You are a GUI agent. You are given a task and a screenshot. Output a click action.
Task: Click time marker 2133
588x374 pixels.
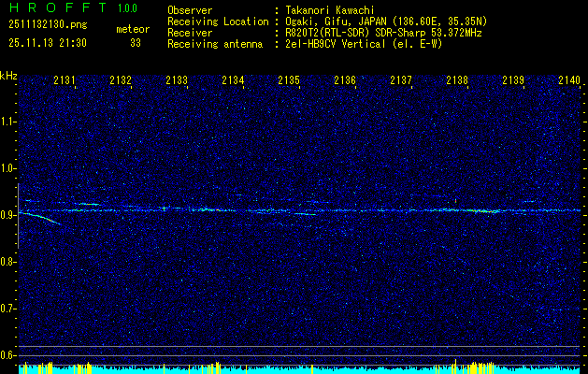tap(177, 79)
